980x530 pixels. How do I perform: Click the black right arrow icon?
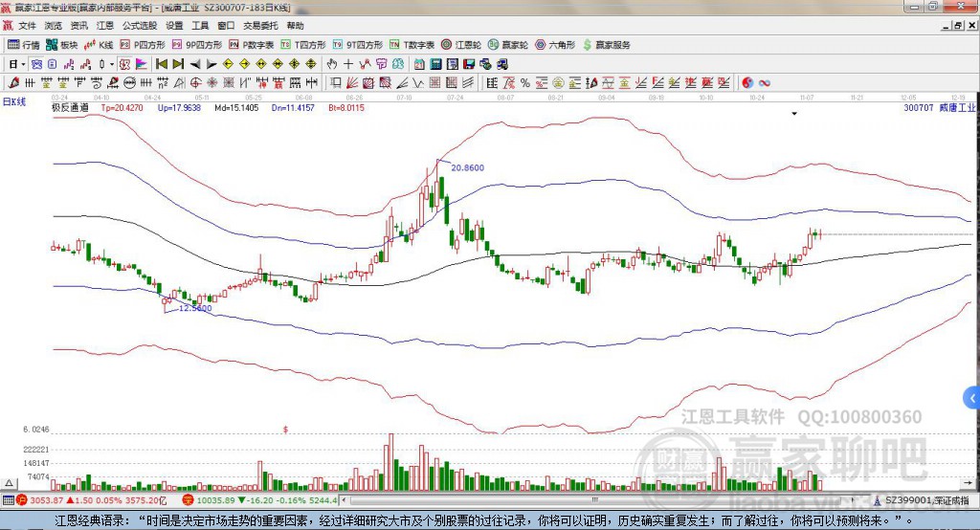212,64
